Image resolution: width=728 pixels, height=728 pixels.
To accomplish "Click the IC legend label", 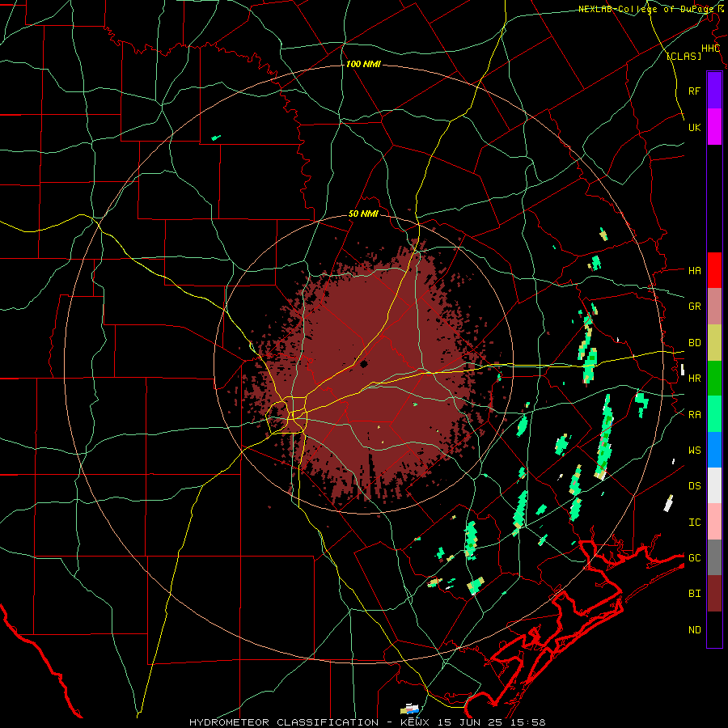I will (694, 522).
